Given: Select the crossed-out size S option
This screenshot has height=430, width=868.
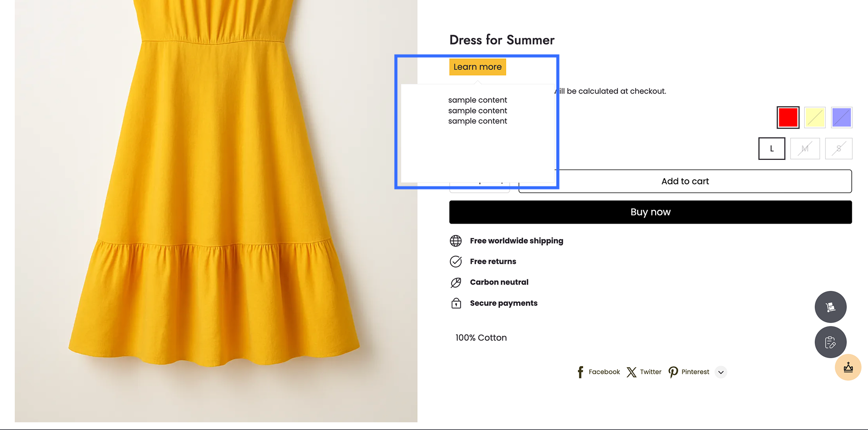Looking at the screenshot, I should [838, 149].
